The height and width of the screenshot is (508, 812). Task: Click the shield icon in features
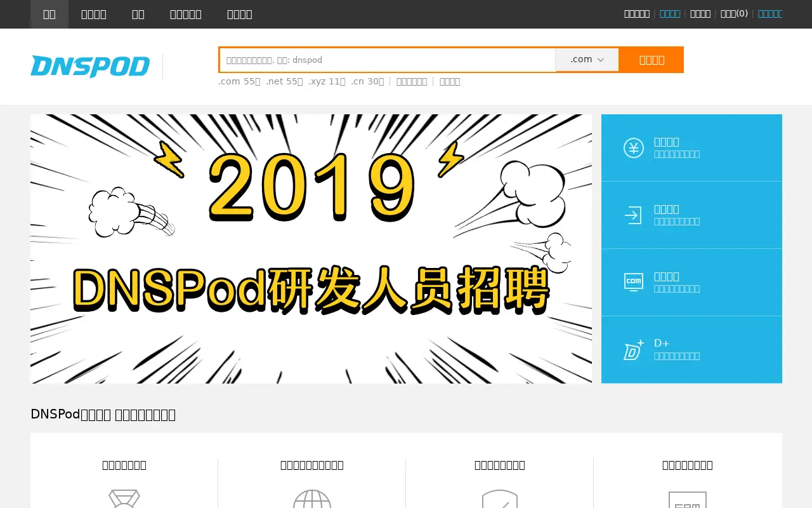click(x=500, y=499)
